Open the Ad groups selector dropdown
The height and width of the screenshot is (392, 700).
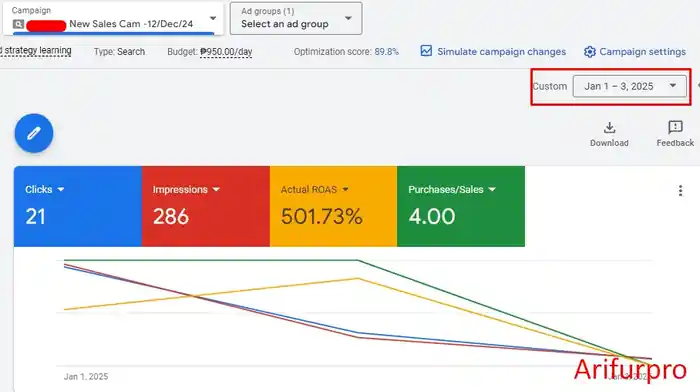coord(296,18)
